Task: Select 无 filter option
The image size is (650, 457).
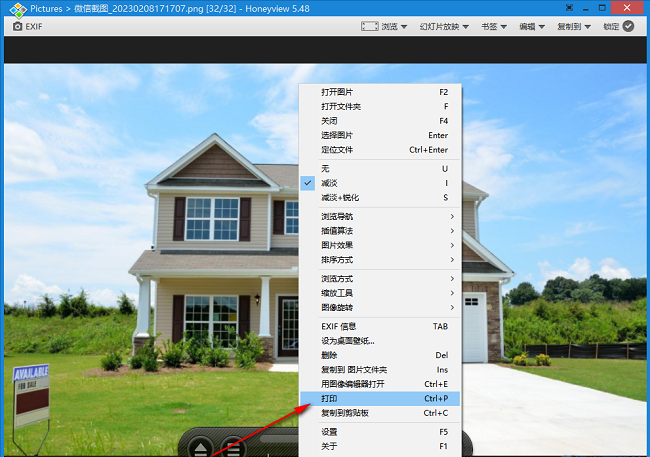Action: 326,169
